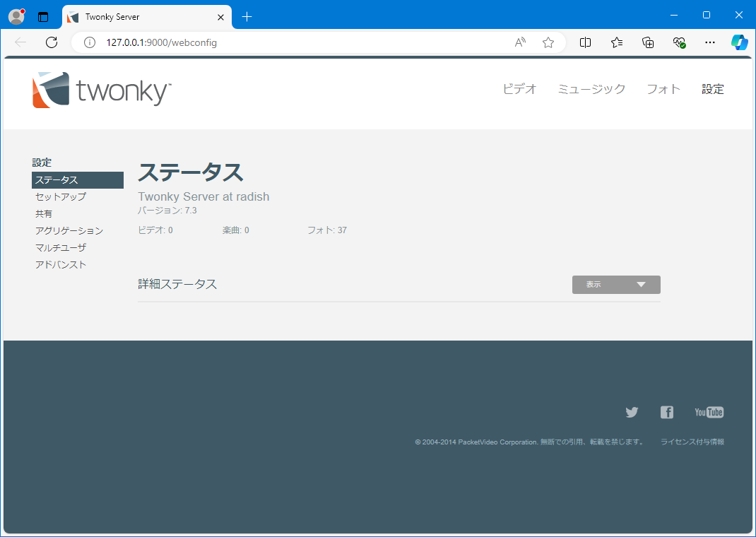Image resolution: width=756 pixels, height=537 pixels.
Task: Click the 設定 sidebar heading
Action: click(42, 163)
